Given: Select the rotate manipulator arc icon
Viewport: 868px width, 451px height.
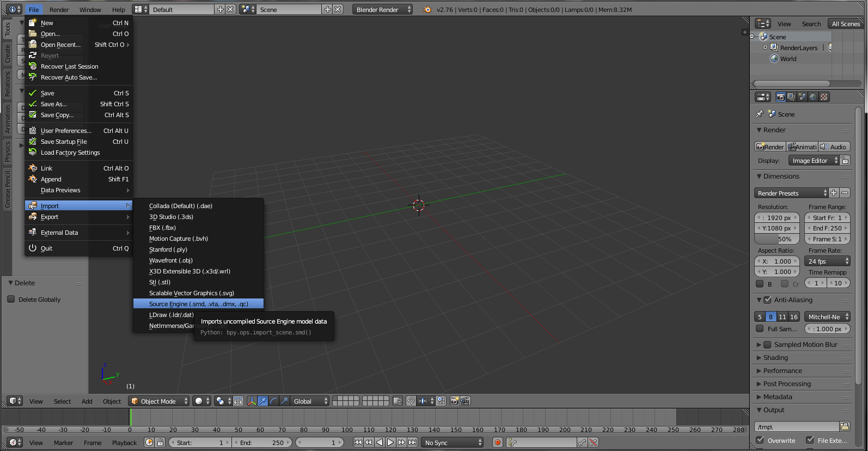Looking at the screenshot, I should [x=273, y=401].
